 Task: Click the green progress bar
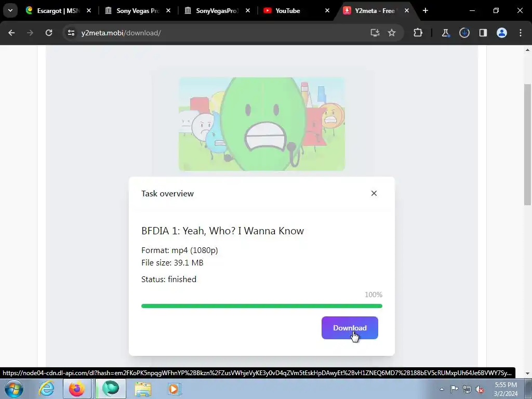click(x=262, y=306)
